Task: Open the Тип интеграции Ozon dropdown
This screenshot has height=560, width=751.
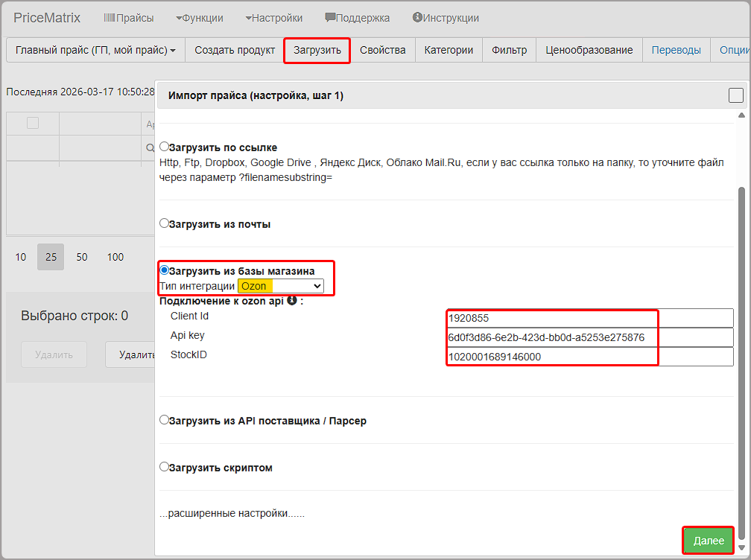Action: click(x=281, y=286)
